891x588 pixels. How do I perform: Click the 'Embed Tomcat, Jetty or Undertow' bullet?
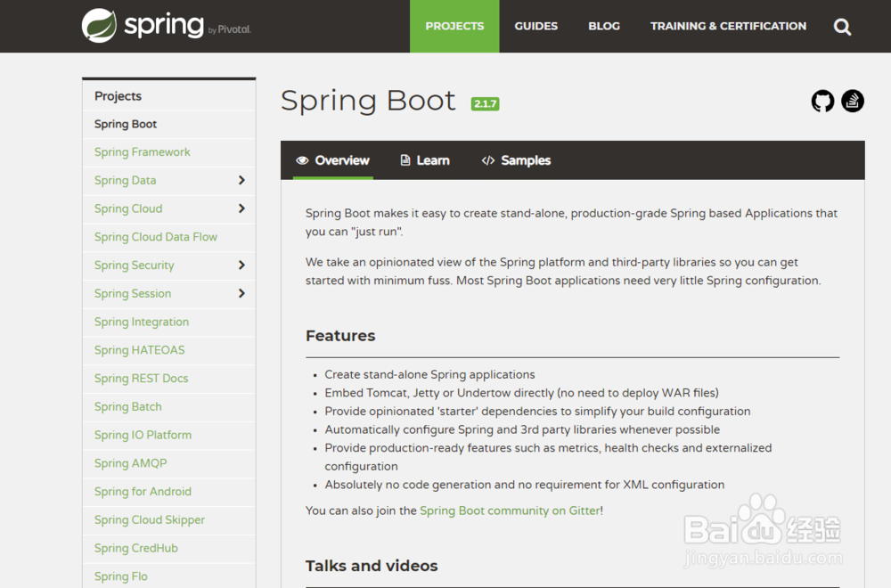pyautogui.click(x=521, y=393)
